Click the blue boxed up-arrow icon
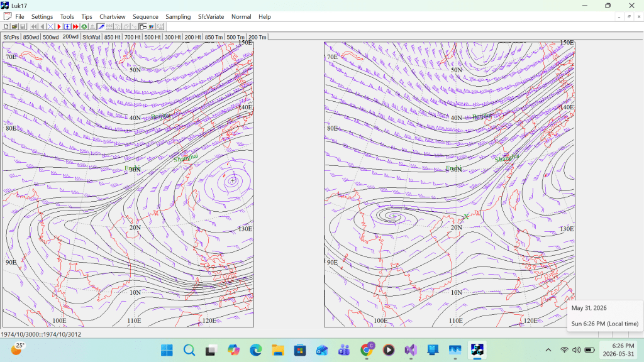The height and width of the screenshot is (362, 644). point(67,26)
